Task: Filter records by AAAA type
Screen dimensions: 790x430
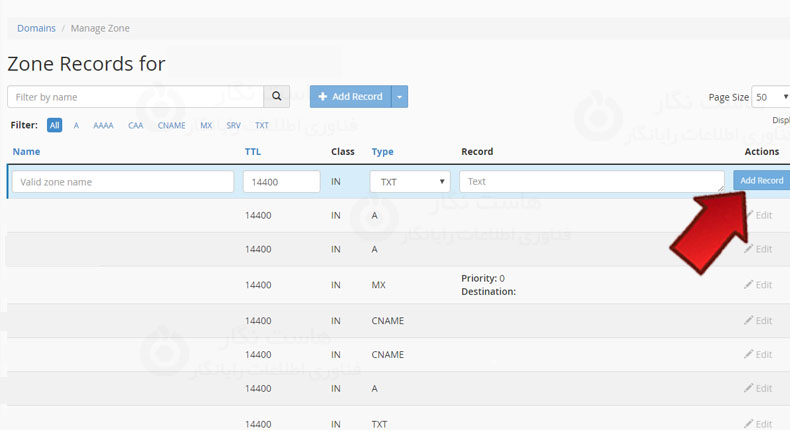Action: (x=103, y=126)
